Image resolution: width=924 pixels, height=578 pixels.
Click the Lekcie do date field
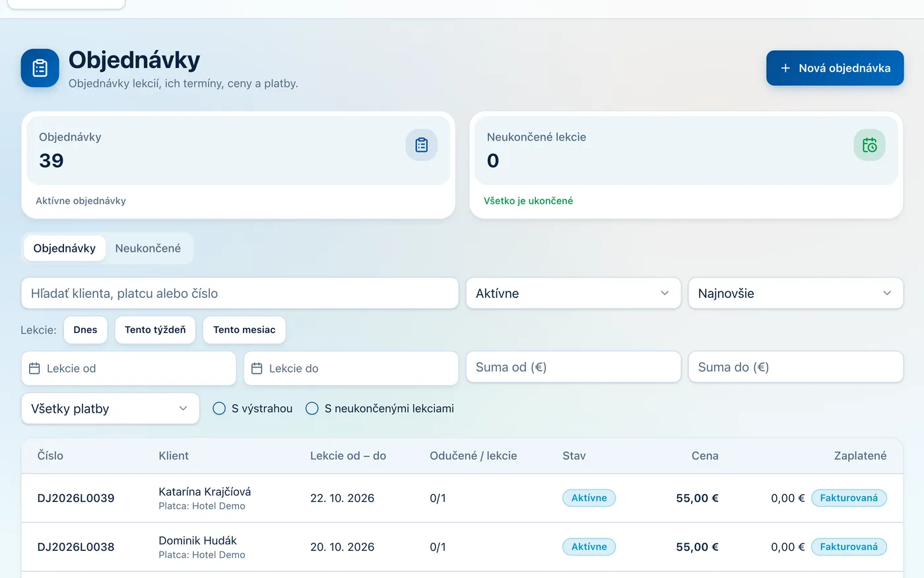pyautogui.click(x=351, y=369)
